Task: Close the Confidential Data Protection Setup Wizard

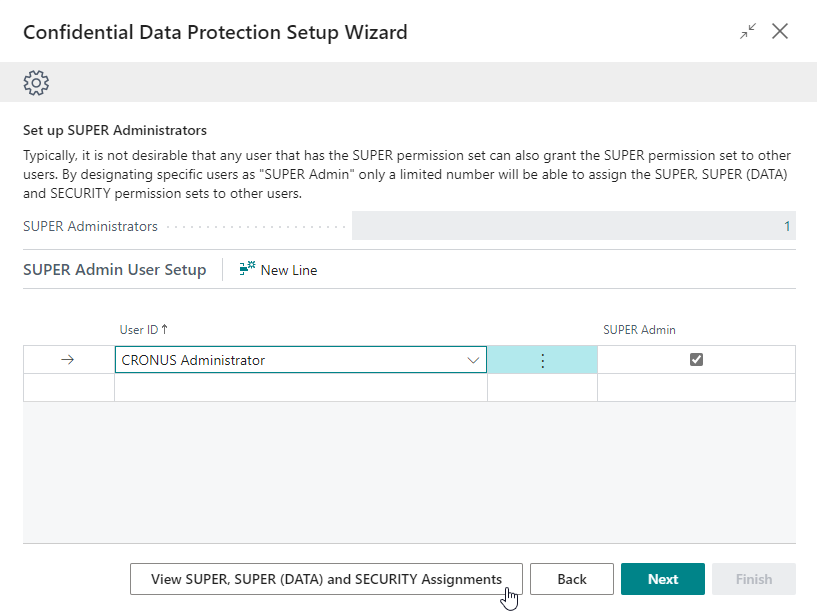Action: pyautogui.click(x=780, y=32)
